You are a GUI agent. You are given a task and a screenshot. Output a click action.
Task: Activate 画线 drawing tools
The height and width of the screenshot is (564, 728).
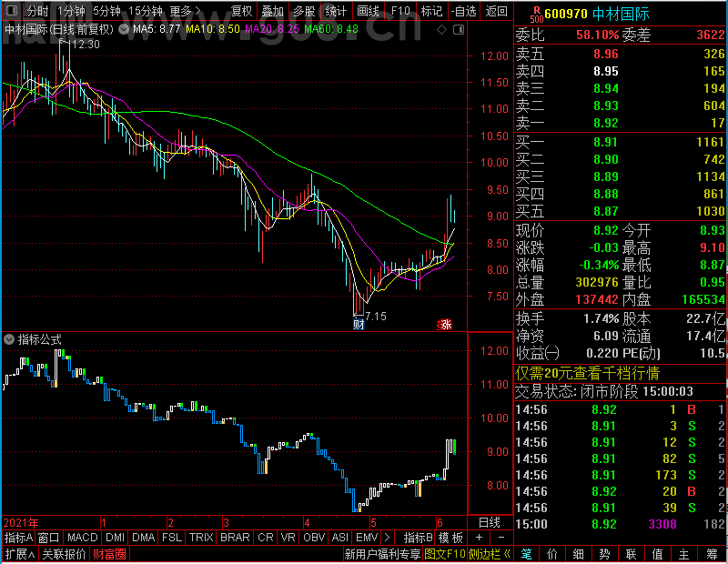pos(368,11)
